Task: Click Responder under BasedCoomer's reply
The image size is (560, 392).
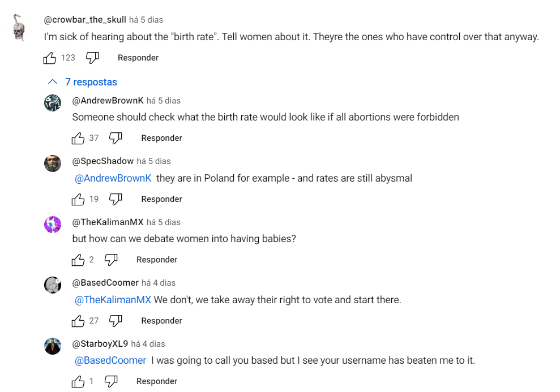Action: coord(161,321)
